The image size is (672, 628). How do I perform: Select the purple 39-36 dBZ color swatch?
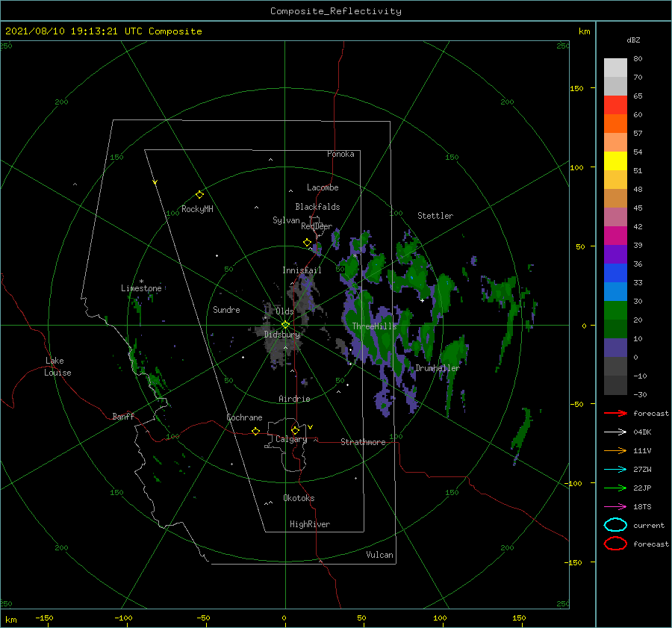click(615, 255)
